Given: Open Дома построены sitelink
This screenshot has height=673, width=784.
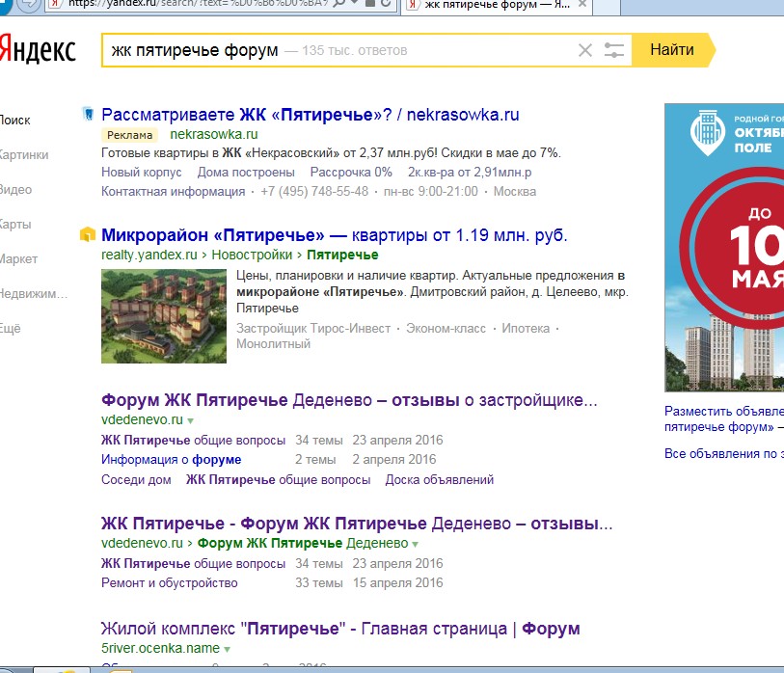Looking at the screenshot, I should tap(246, 173).
